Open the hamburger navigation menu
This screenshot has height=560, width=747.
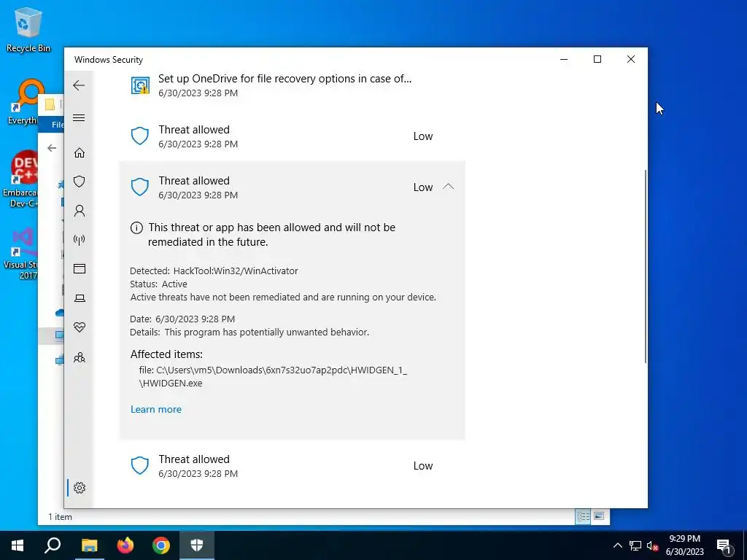(79, 117)
